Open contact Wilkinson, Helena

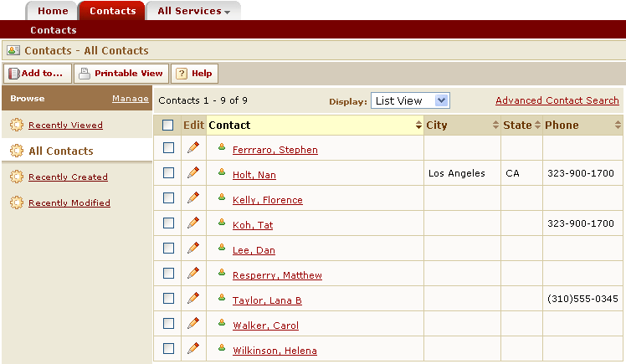(275, 351)
